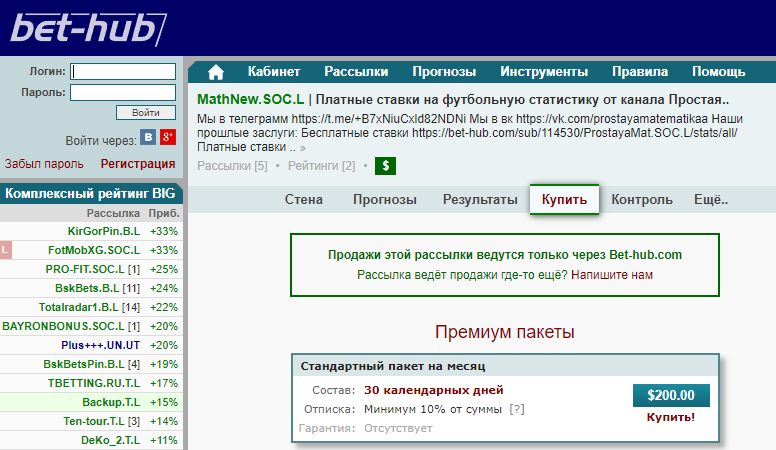Screen dimensions: 776x450
Task: Click the Минимум 10% от суммы text
Action: pyautogui.click(x=433, y=409)
